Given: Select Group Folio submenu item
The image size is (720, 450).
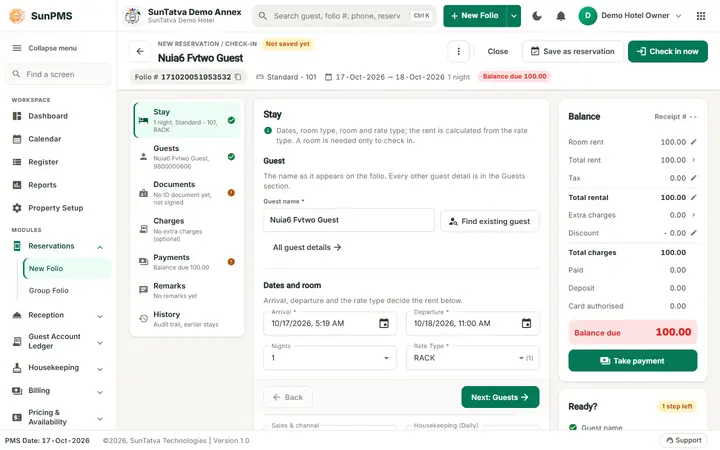Looking at the screenshot, I should 67,291.
